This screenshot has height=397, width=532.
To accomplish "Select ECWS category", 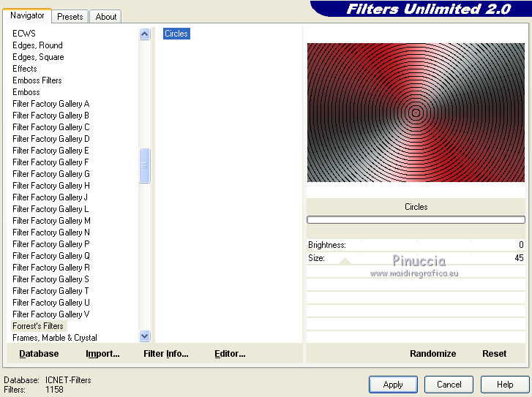I will tap(23, 34).
